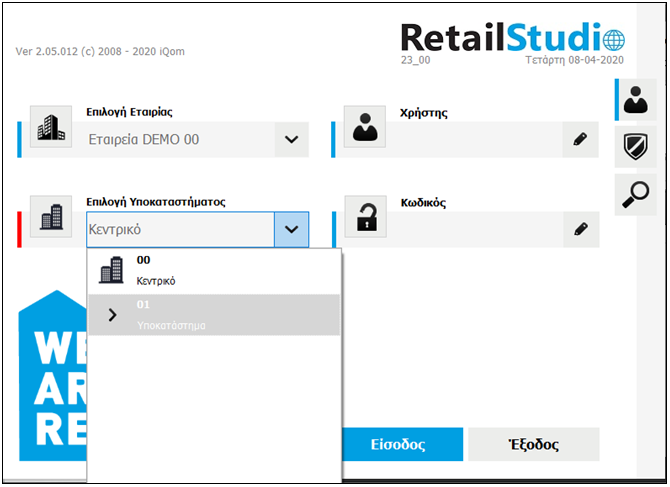Click the pencil edit icon in Χρήστης field
This screenshot has height=487, width=670.
click(580, 140)
